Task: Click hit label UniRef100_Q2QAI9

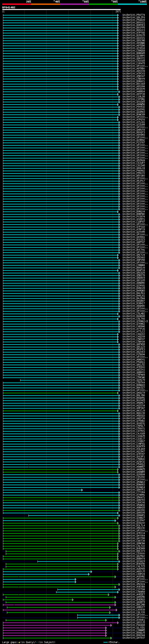Action: pyautogui.click(x=134, y=561)
